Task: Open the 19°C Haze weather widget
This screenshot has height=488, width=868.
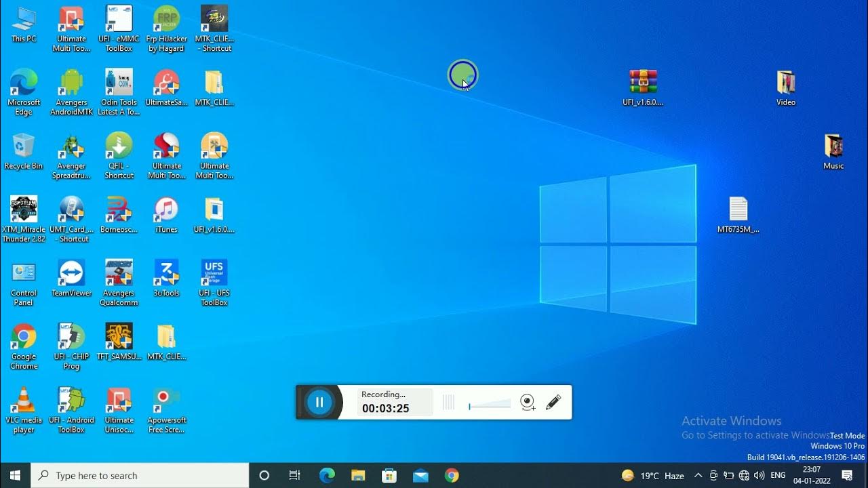Action: click(652, 475)
